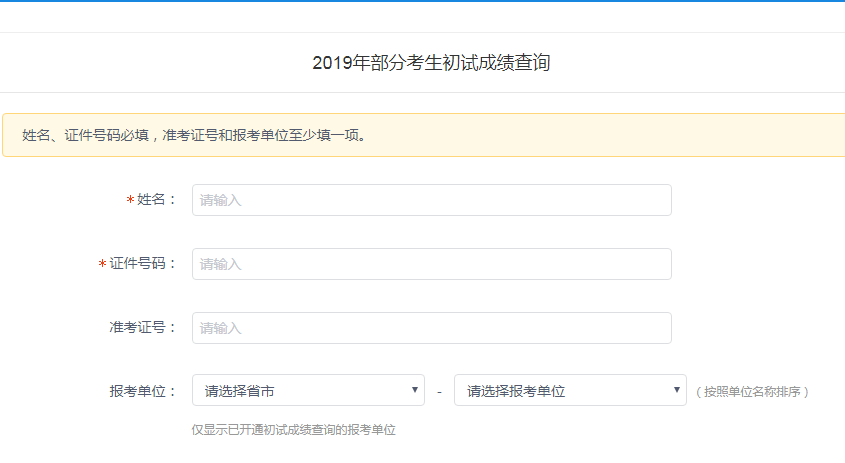The image size is (845, 463).
Task: Click the 证件号码 field label
Action: pyautogui.click(x=142, y=264)
